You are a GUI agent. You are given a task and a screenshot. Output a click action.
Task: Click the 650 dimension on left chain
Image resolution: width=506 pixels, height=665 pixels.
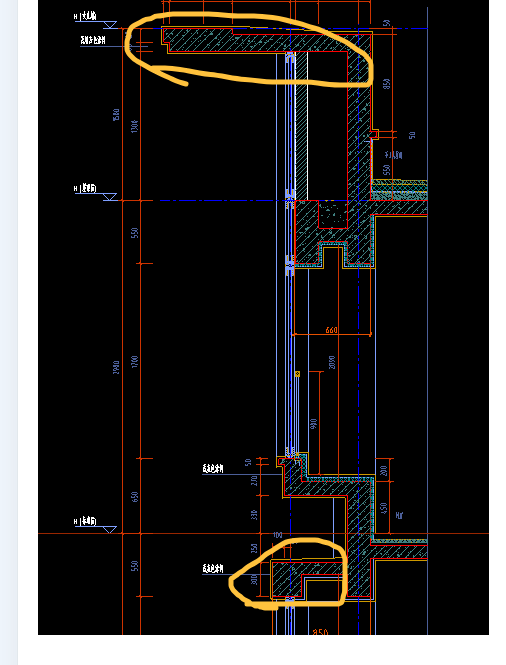point(135,496)
